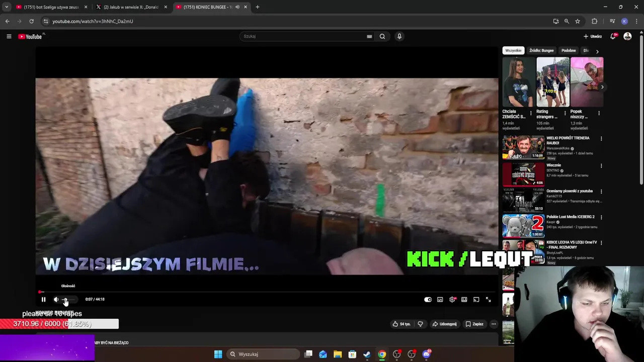This screenshot has height=362, width=644.
Task: Open the YouTube account avatar menu
Action: pyautogui.click(x=627, y=36)
